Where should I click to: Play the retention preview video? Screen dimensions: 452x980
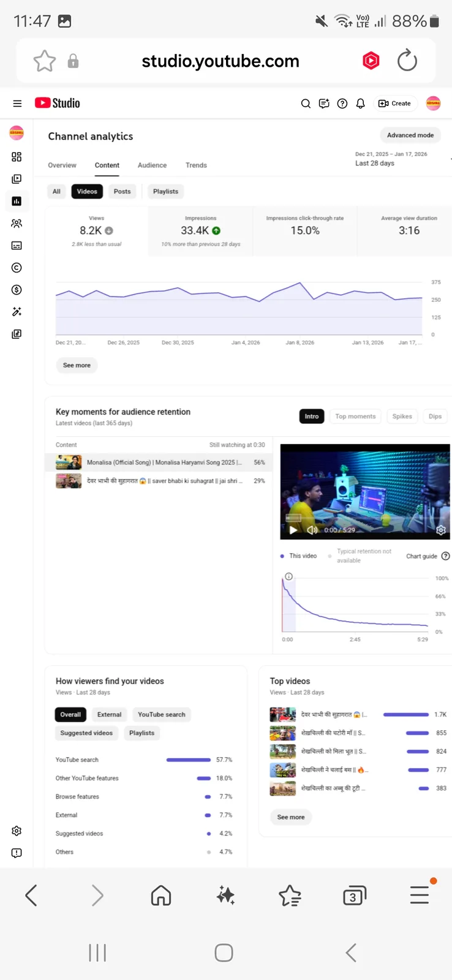(x=293, y=530)
